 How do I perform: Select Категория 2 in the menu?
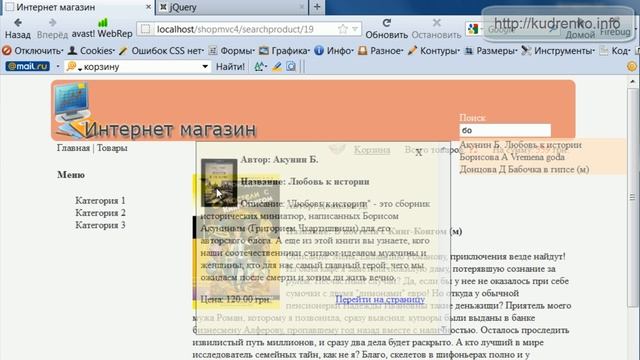tap(100, 213)
